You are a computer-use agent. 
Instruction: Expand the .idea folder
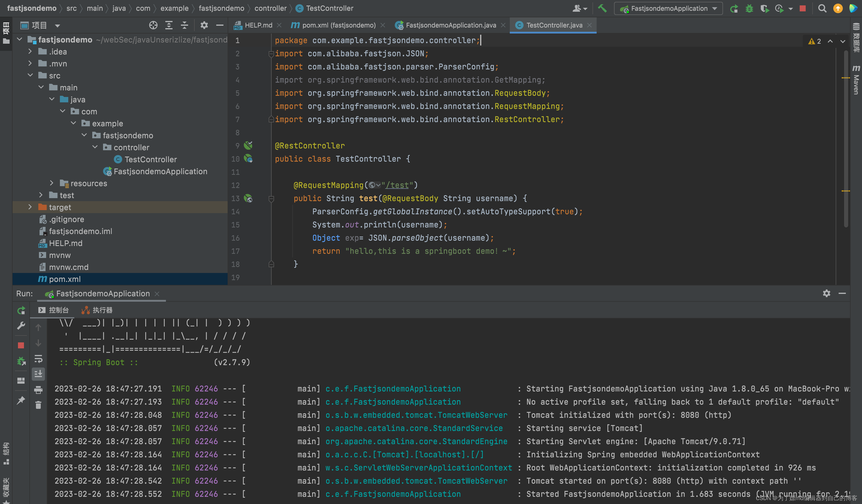(30, 51)
